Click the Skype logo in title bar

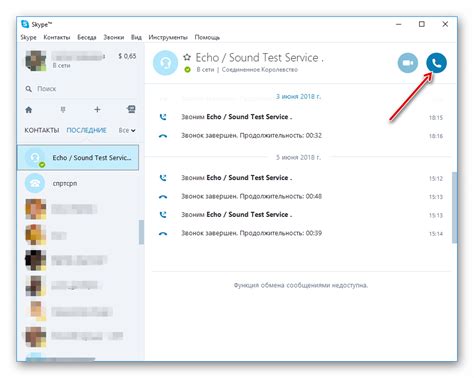[x=25, y=24]
